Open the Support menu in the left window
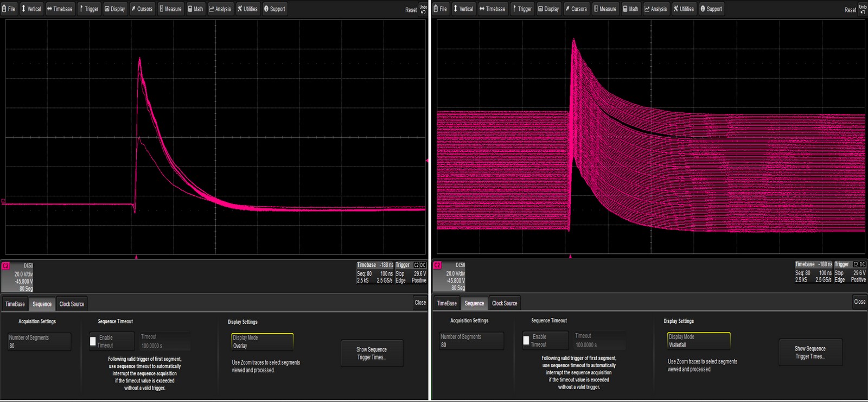The image size is (868, 402). [x=275, y=9]
